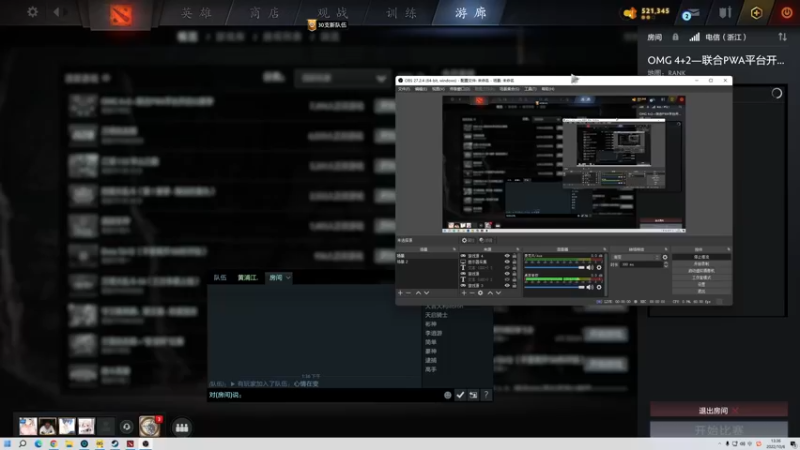This screenshot has width=800, height=450.
Task: Click the gold hexagon Dota Plus icon
Action: click(x=756, y=13)
